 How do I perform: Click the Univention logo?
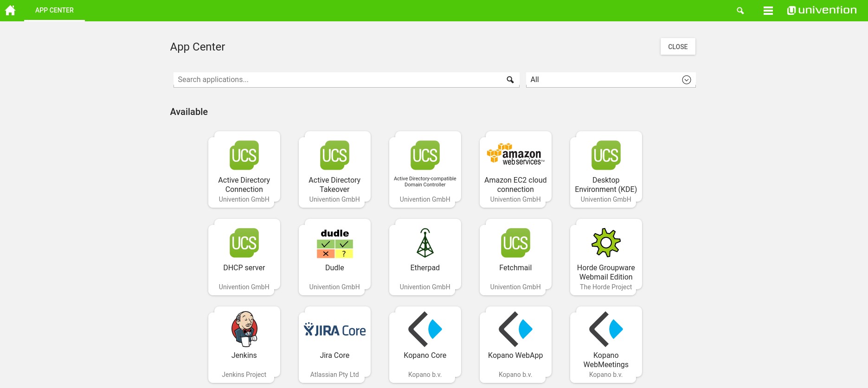click(822, 10)
